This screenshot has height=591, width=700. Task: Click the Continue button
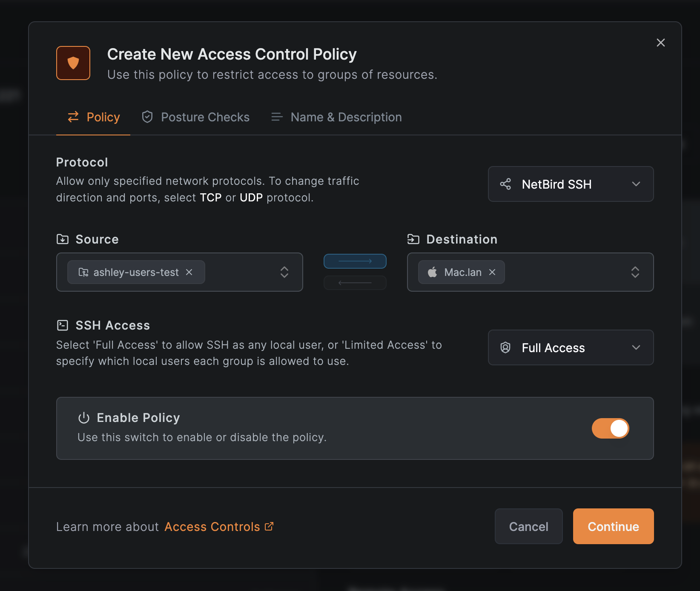coord(613,526)
